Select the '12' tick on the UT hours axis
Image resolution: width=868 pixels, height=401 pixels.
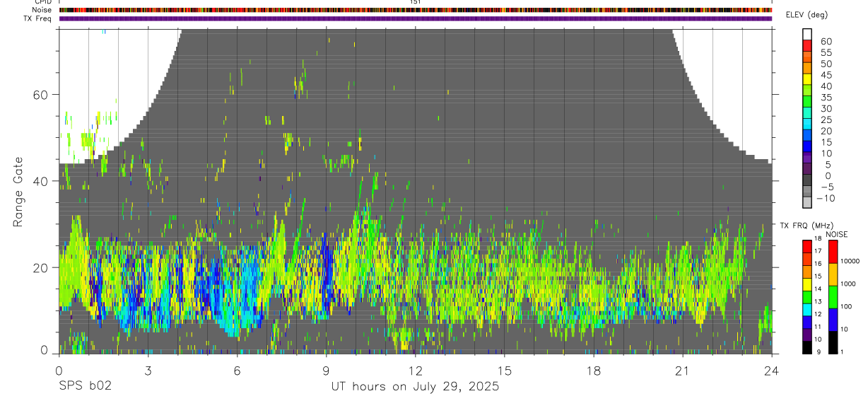pyautogui.click(x=416, y=370)
